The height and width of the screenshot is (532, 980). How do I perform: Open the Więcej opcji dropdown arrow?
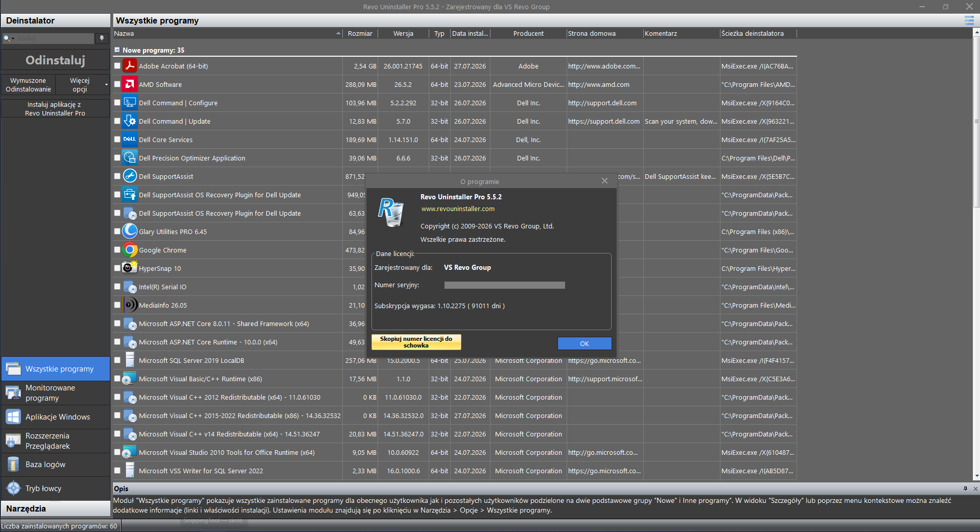click(106, 85)
